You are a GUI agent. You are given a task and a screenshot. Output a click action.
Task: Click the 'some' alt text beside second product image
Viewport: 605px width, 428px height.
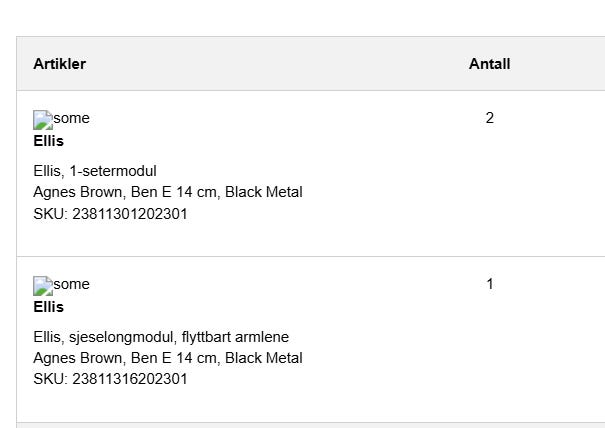coord(71,284)
